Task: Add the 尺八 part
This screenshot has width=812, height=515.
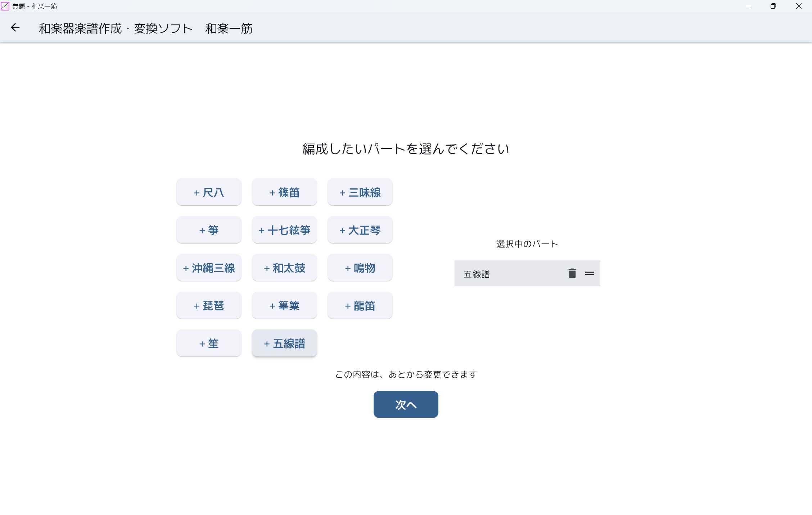Action: (x=209, y=192)
